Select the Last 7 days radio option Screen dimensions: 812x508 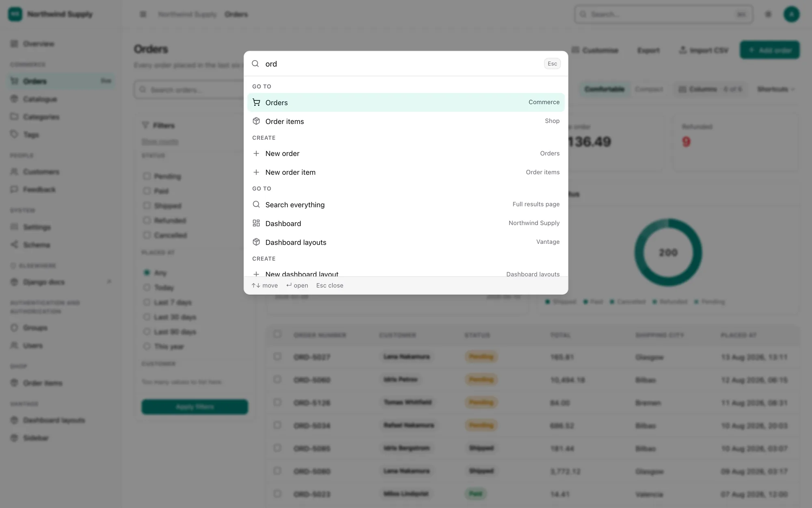147,302
